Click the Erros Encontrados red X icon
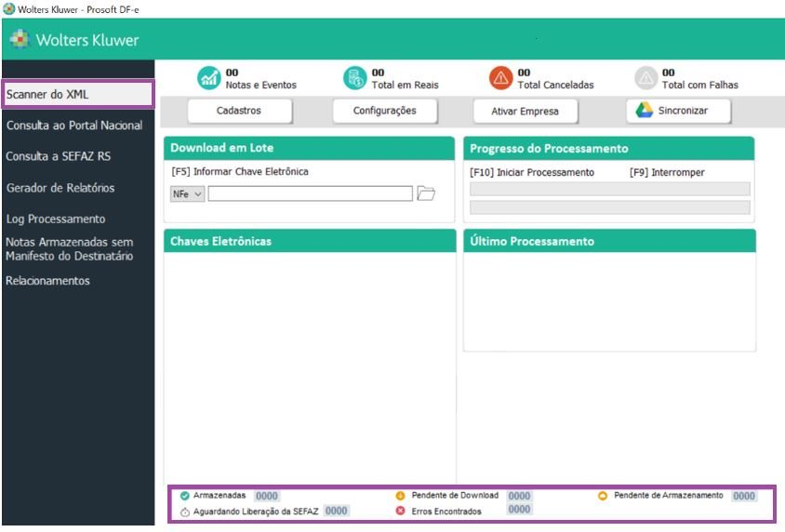Image resolution: width=785 pixels, height=532 pixels. coord(400,511)
